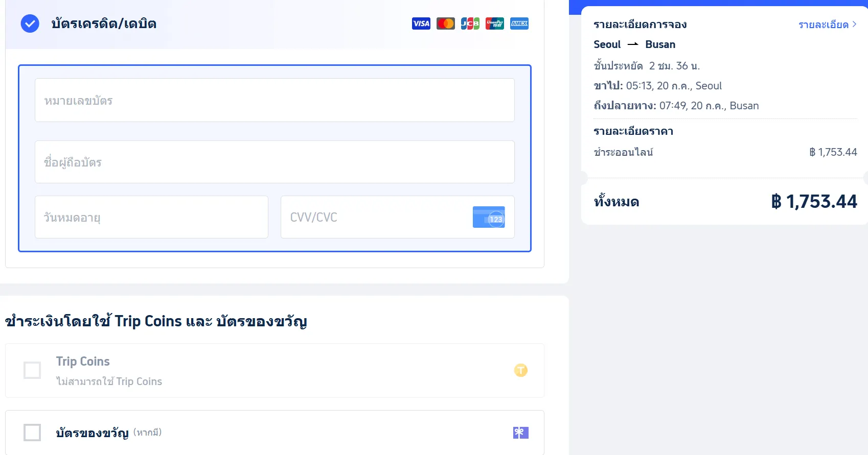Image resolution: width=868 pixels, height=455 pixels.
Task: Click the AMEX card logo
Action: tap(519, 23)
